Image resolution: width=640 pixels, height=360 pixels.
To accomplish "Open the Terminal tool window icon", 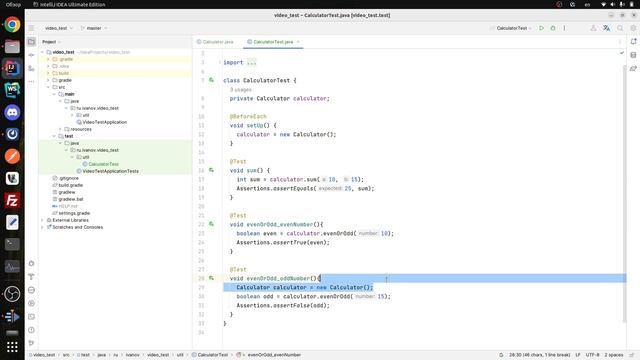I will tap(31, 317).
